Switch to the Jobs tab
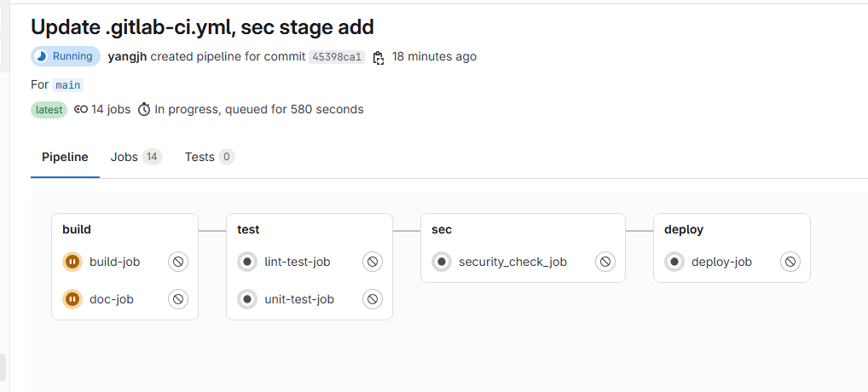The width and height of the screenshot is (868, 392). click(x=136, y=157)
